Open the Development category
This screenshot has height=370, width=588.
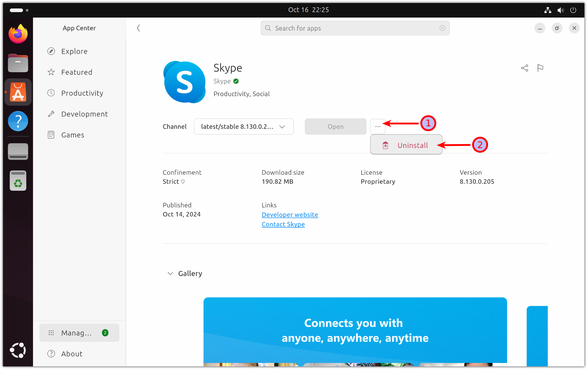[79, 114]
